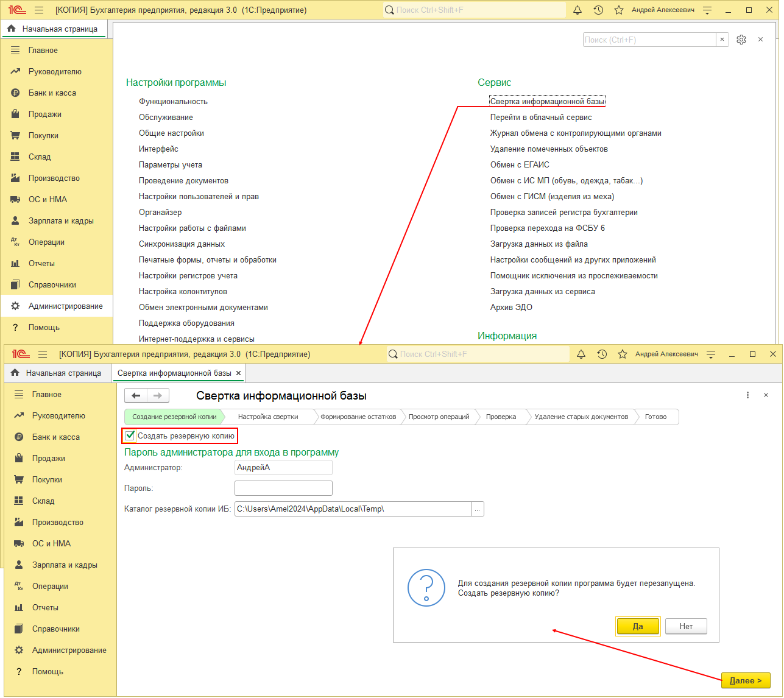Open settings gear near the search field
784x698 pixels.
pos(741,40)
